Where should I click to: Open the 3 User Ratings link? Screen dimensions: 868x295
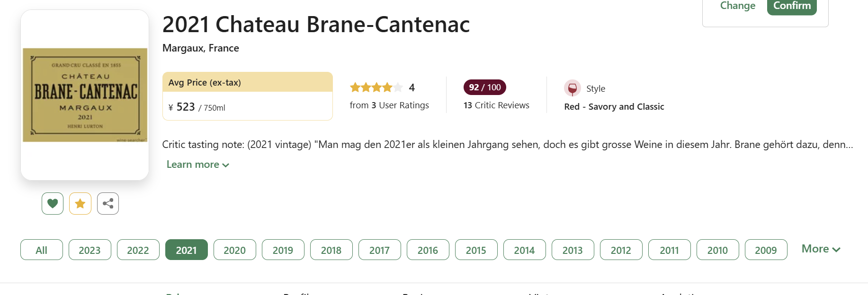[389, 105]
